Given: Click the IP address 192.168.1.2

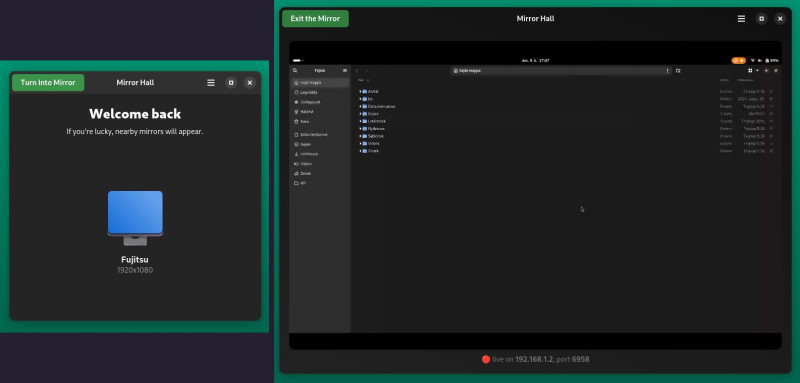Looking at the screenshot, I should (x=535, y=359).
